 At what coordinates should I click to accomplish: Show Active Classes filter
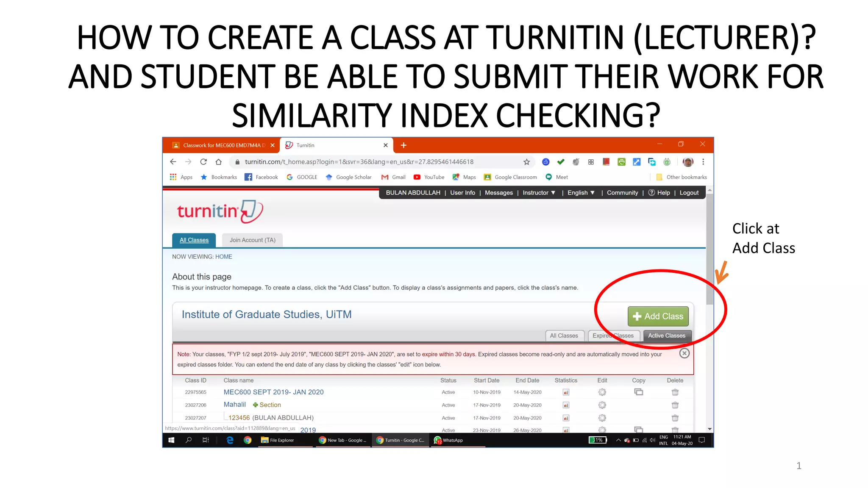click(x=666, y=335)
